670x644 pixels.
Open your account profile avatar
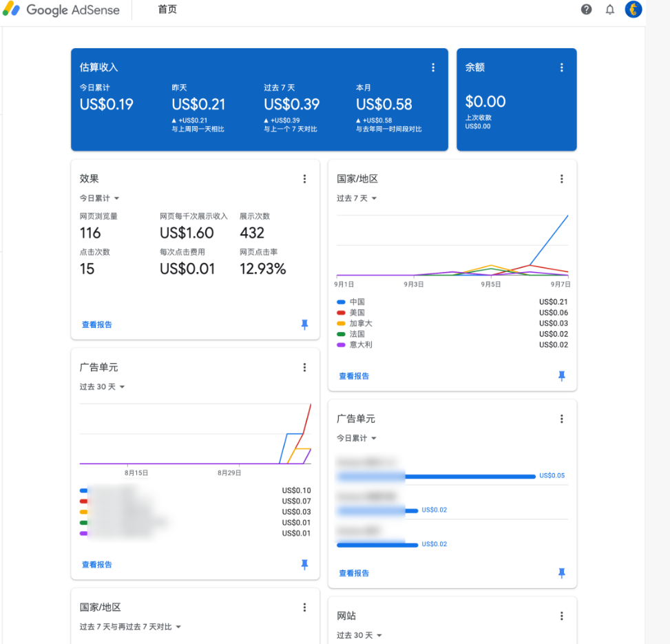pos(634,10)
